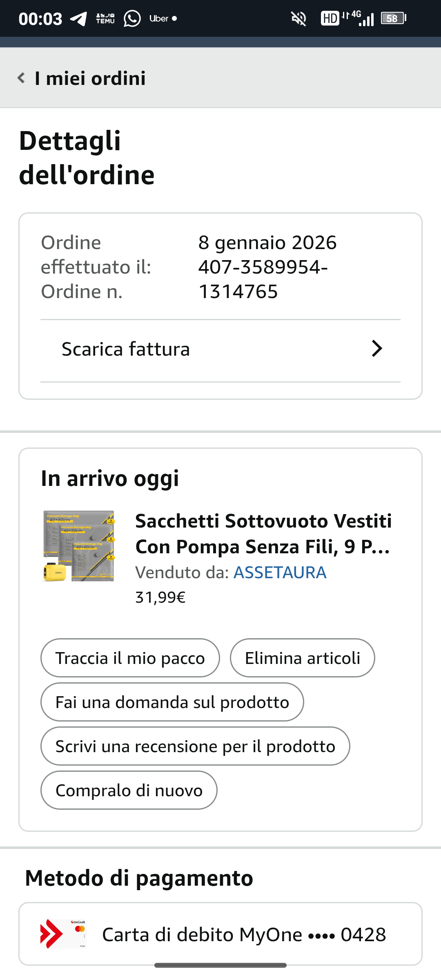Tap the 4G signal strength icon
441x980 pixels.
tap(362, 18)
